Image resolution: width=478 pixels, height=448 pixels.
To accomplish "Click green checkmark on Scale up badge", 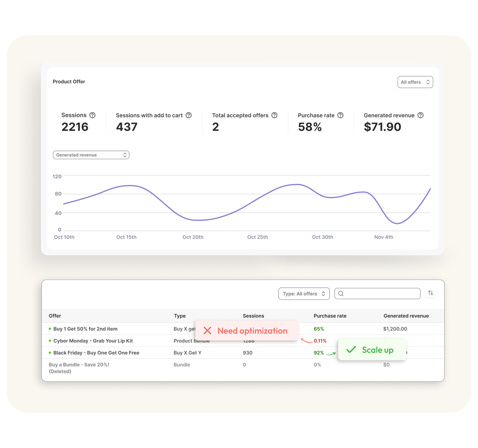I will 351,350.
